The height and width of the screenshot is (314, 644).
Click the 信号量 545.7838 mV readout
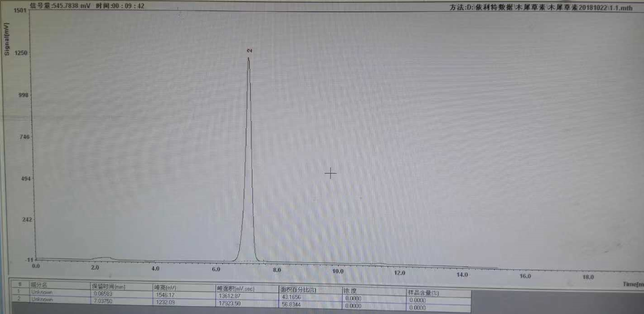pos(59,6)
